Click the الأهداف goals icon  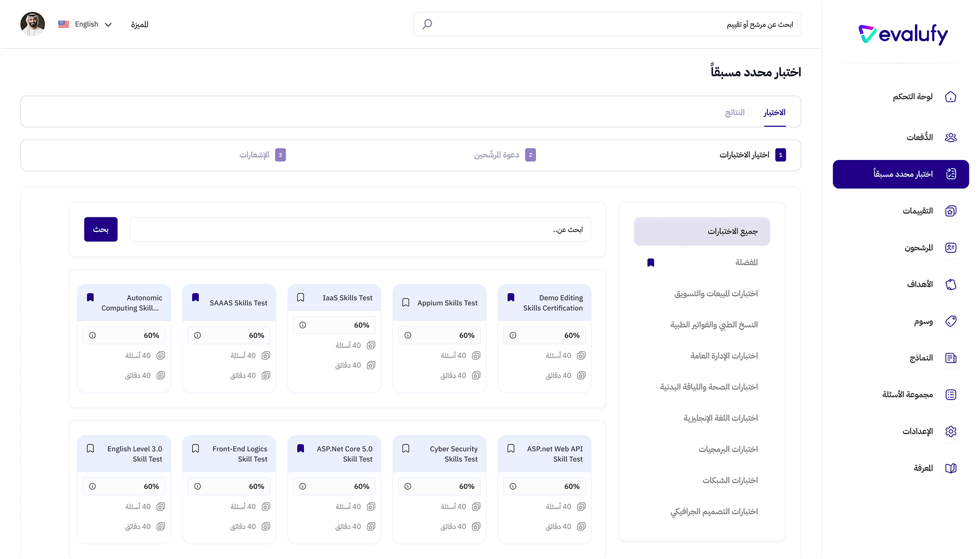click(951, 284)
